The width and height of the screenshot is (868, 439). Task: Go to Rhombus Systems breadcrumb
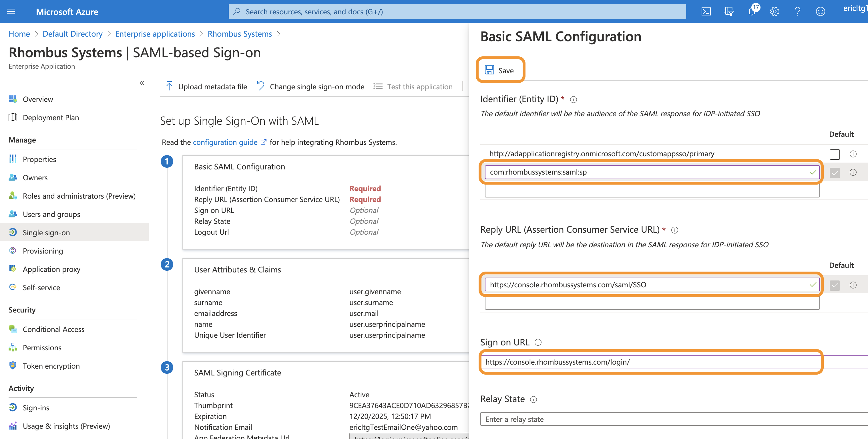pyautogui.click(x=240, y=34)
